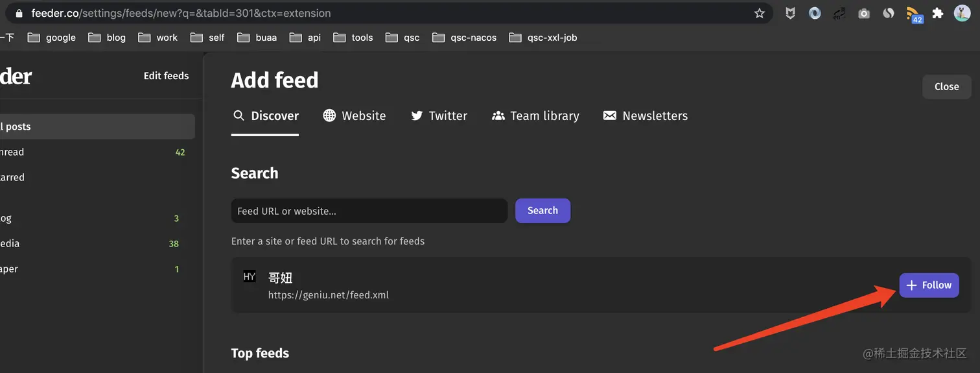Open the blue swirl extension icon
Image resolution: width=980 pixels, height=373 pixels.
point(815,14)
